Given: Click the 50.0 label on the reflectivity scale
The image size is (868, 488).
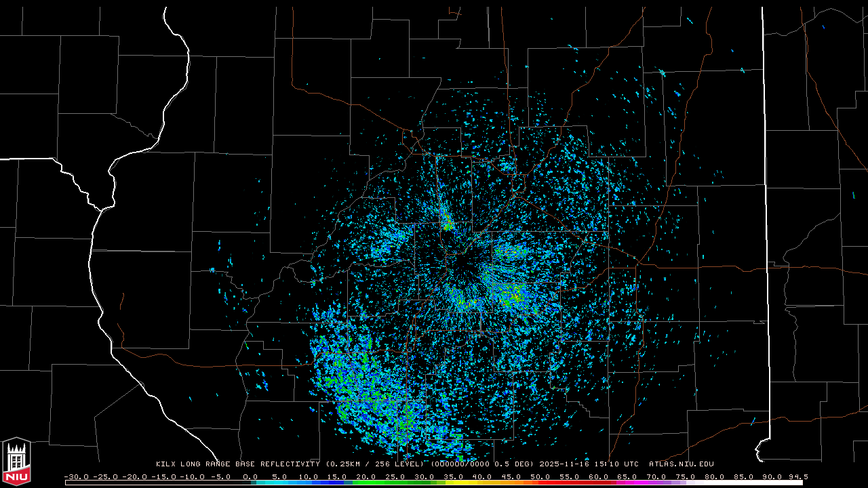Looking at the screenshot, I should (x=540, y=476).
